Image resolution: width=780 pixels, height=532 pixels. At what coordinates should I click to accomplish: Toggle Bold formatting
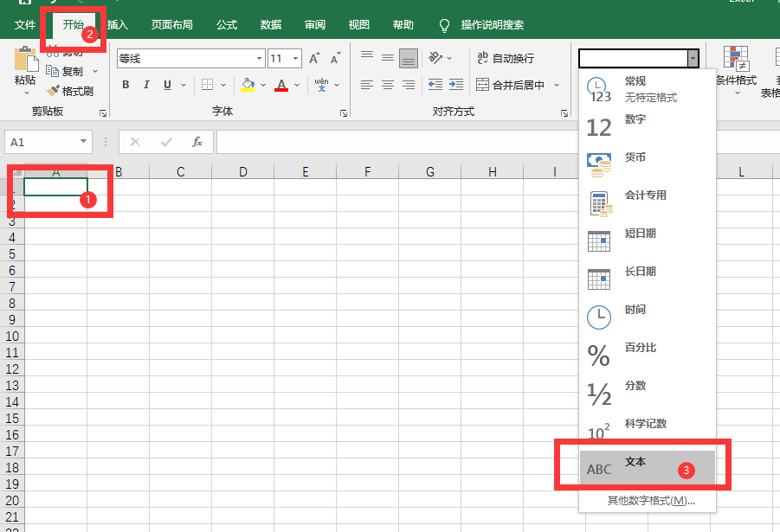pos(126,85)
